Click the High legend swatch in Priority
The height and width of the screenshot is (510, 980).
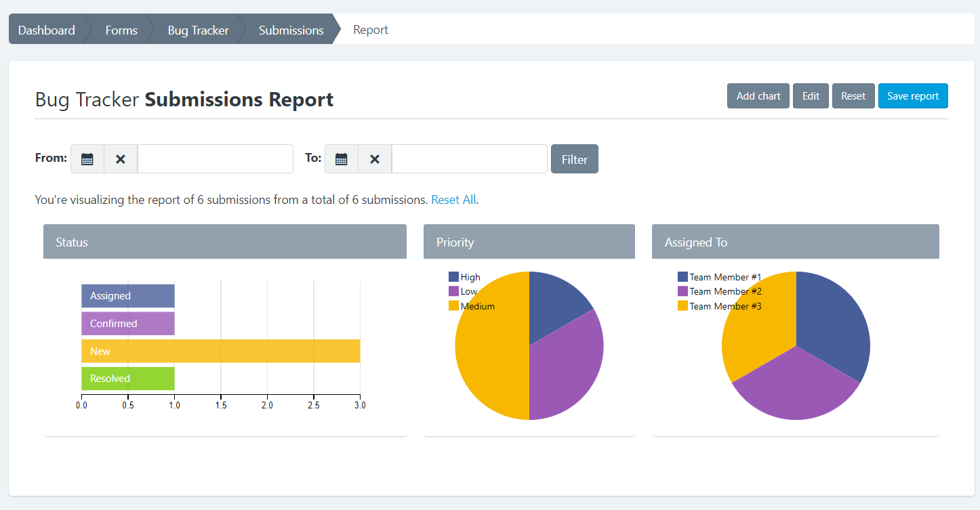(x=453, y=277)
